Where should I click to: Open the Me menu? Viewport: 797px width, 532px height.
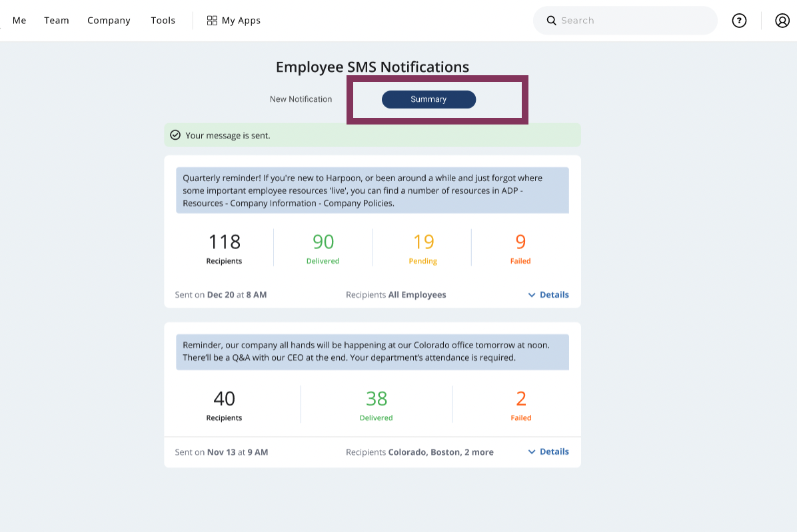coord(19,20)
